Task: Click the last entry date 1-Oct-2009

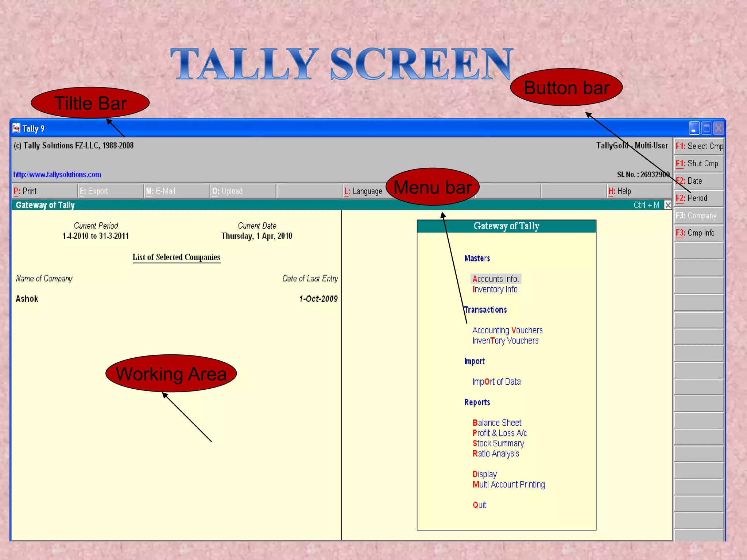Action: pos(318,299)
